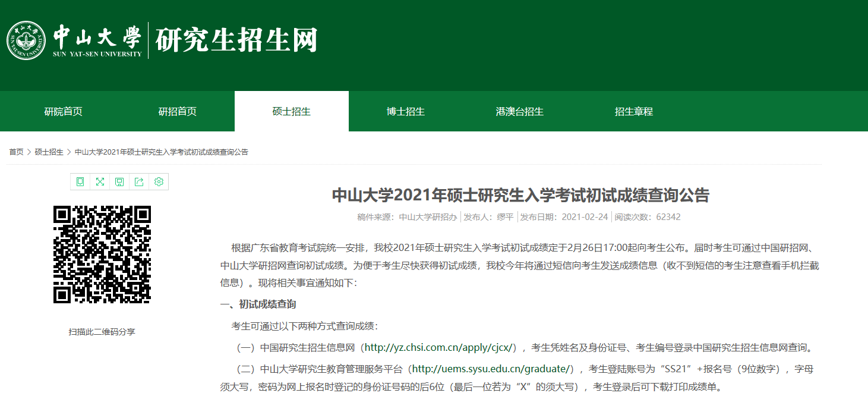Open the 研院首页 navigation tab

point(64,111)
